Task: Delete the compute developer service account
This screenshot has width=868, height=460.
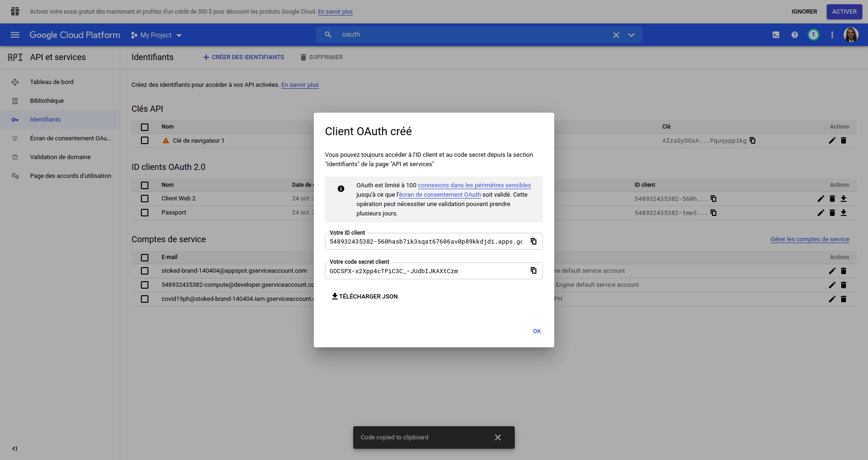Action: pos(844,285)
